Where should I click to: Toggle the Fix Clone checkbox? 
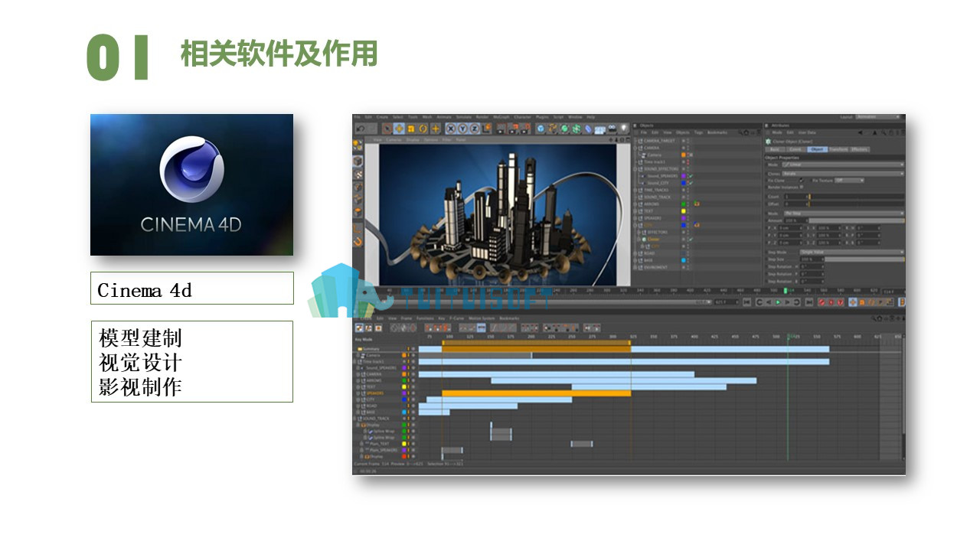(x=802, y=181)
